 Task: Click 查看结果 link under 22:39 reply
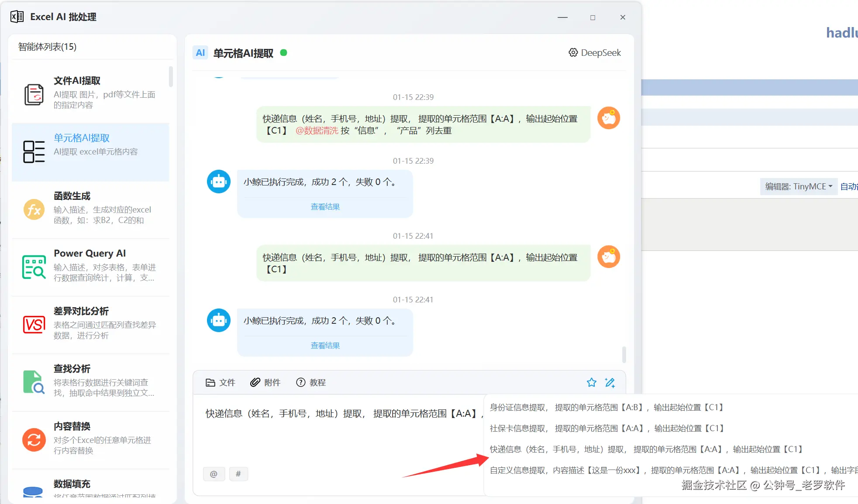pyautogui.click(x=325, y=207)
